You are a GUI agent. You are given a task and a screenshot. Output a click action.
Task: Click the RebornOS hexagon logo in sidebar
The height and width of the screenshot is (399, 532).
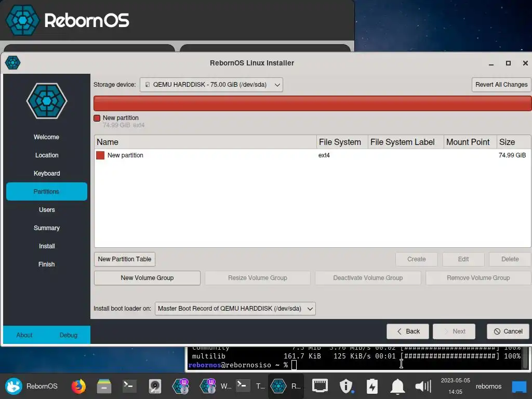(47, 101)
